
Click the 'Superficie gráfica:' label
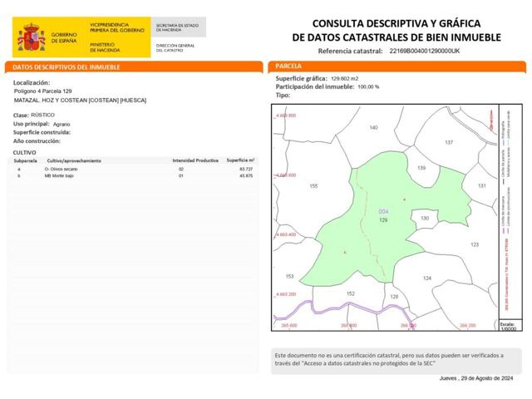pos(301,79)
